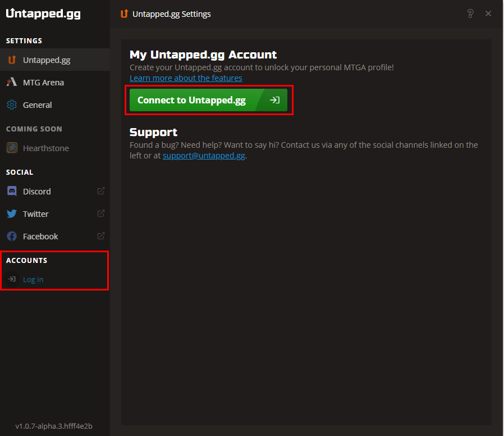The width and height of the screenshot is (504, 436).
Task: Click the external link icon beside Twitter
Action: pyautogui.click(x=100, y=214)
